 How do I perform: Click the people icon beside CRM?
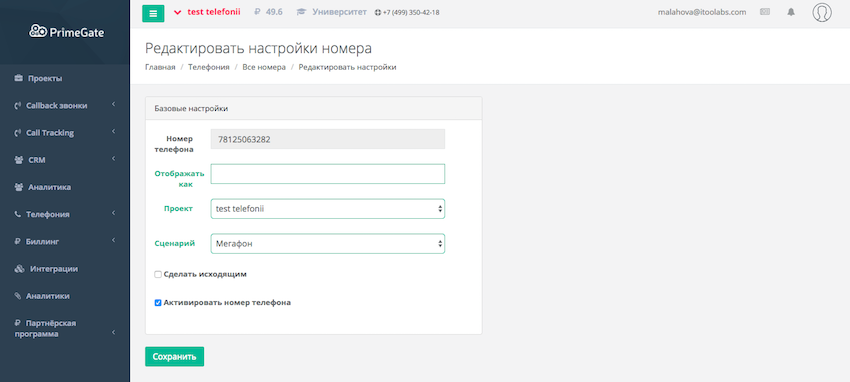coord(19,160)
